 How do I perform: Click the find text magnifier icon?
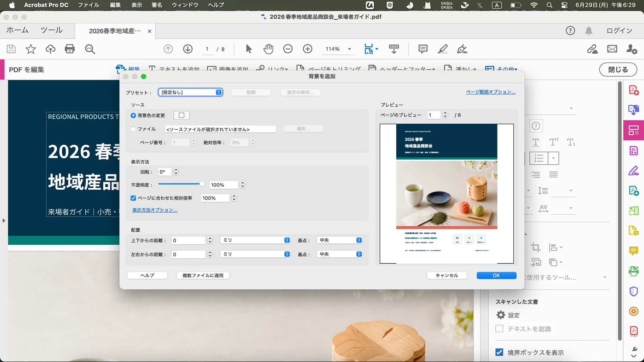point(90,49)
